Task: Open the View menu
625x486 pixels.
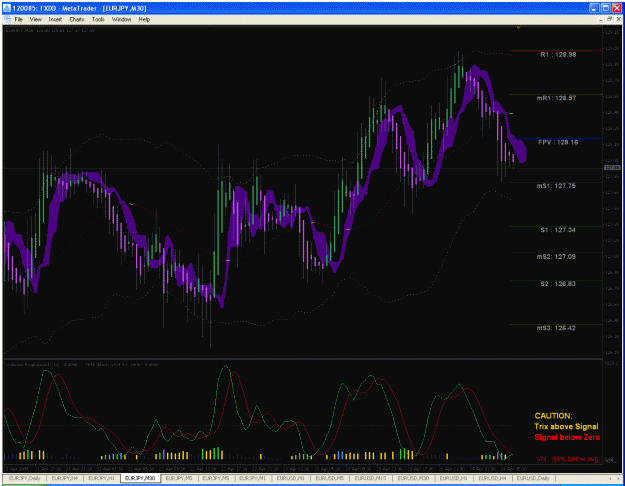Action: click(x=35, y=19)
